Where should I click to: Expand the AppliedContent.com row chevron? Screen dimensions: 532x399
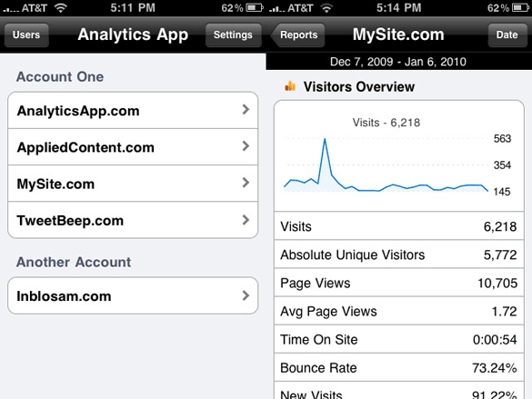tap(246, 146)
